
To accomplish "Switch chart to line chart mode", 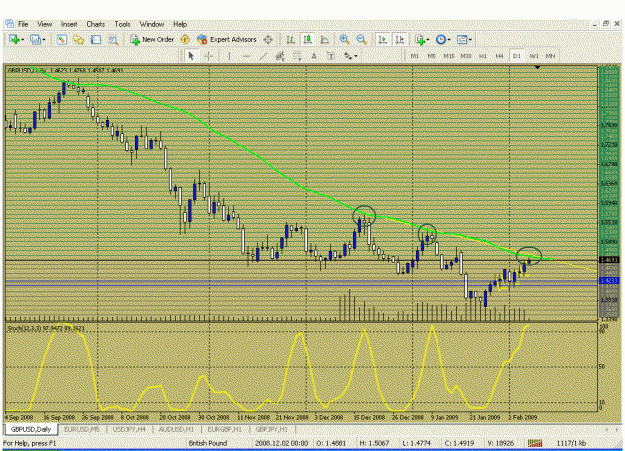I will click(x=325, y=39).
